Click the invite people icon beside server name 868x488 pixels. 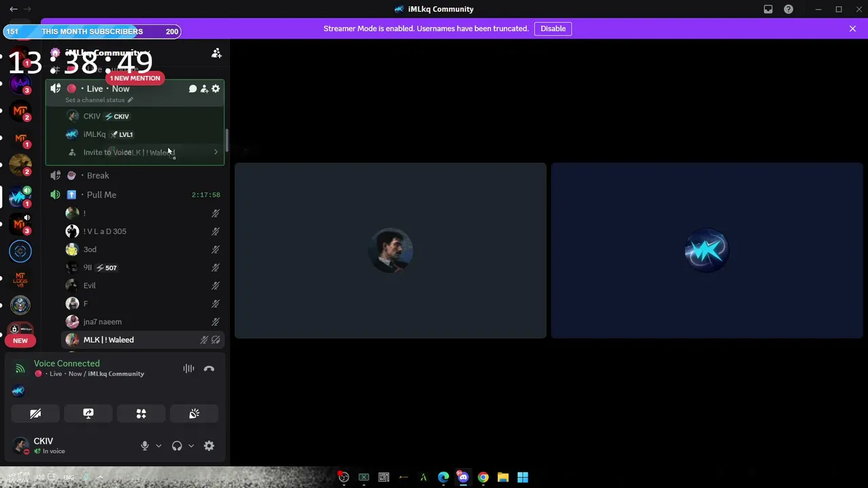216,53
